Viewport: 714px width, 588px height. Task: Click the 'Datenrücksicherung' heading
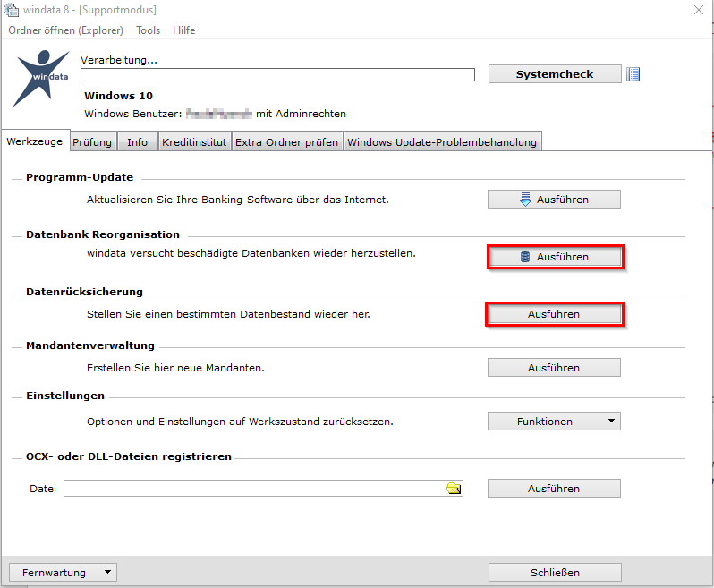pyautogui.click(x=84, y=292)
